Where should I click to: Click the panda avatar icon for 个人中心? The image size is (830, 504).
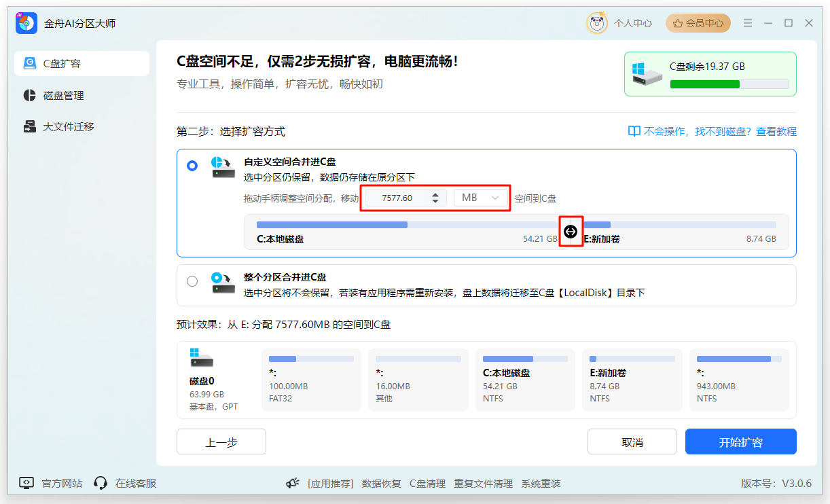[596, 23]
